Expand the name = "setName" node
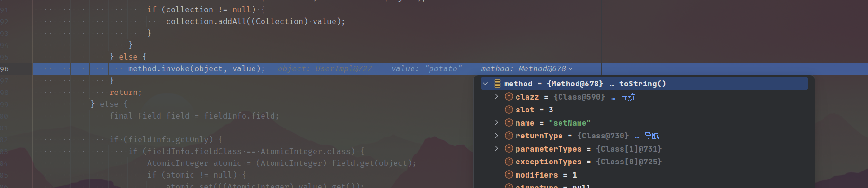 click(496, 122)
